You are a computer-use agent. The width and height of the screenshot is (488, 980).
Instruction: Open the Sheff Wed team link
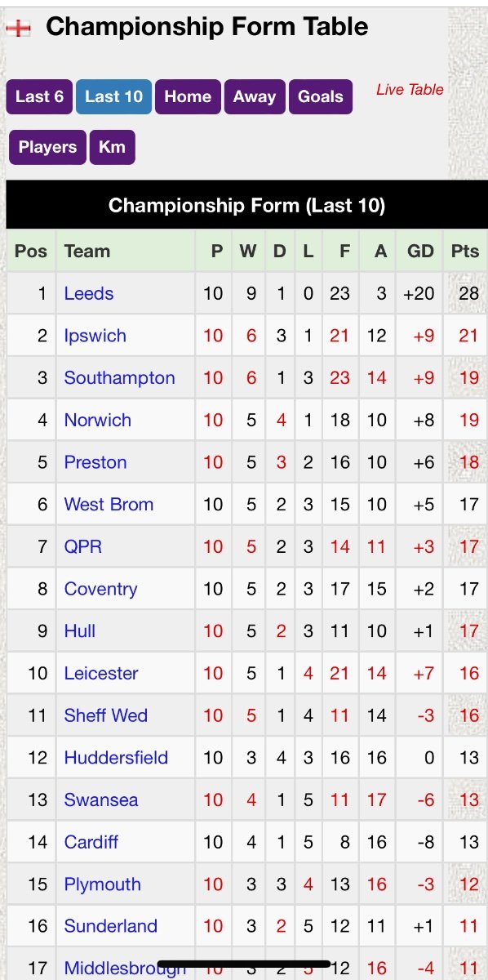point(106,715)
